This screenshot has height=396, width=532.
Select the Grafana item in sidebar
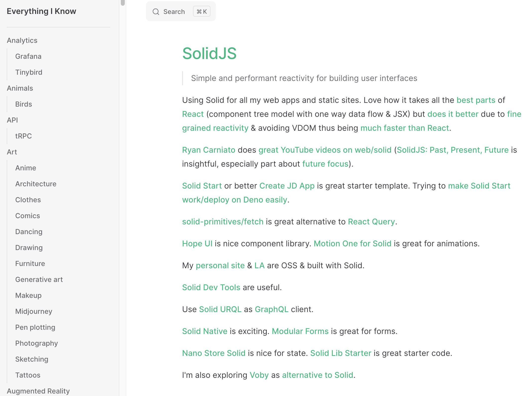[x=28, y=56]
